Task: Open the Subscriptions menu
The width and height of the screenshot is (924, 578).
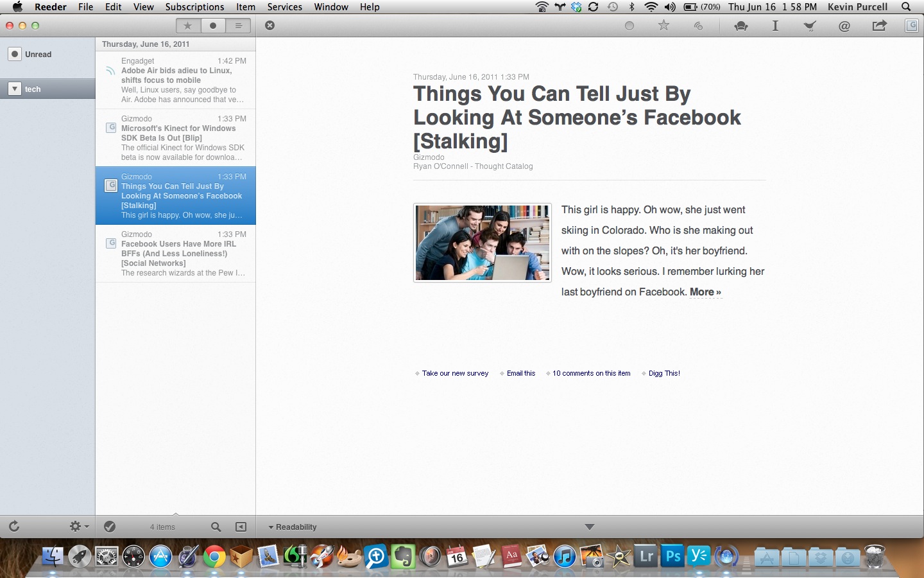Action: click(194, 7)
